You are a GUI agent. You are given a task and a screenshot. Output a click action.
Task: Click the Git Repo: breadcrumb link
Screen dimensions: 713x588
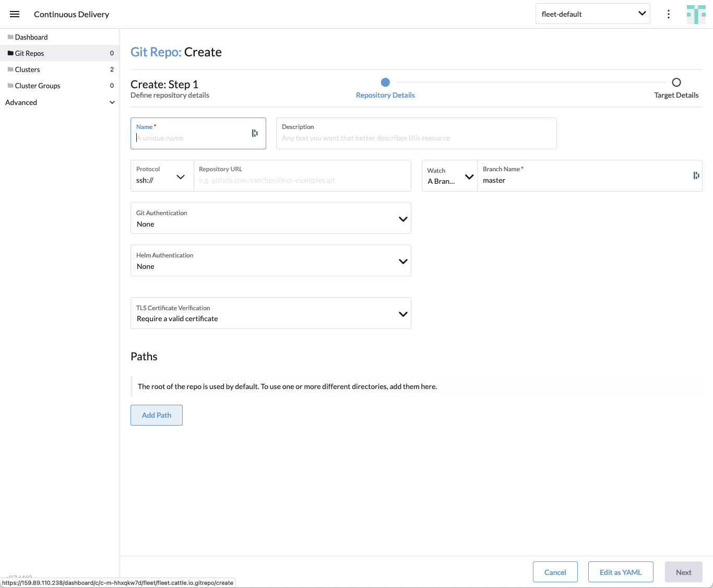156,52
